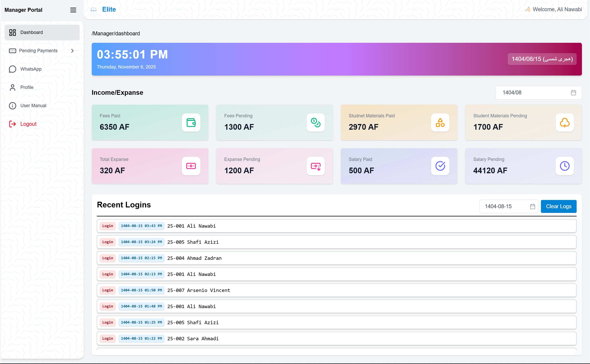
Task: Open the Dashboard menu item
Action: (x=32, y=32)
